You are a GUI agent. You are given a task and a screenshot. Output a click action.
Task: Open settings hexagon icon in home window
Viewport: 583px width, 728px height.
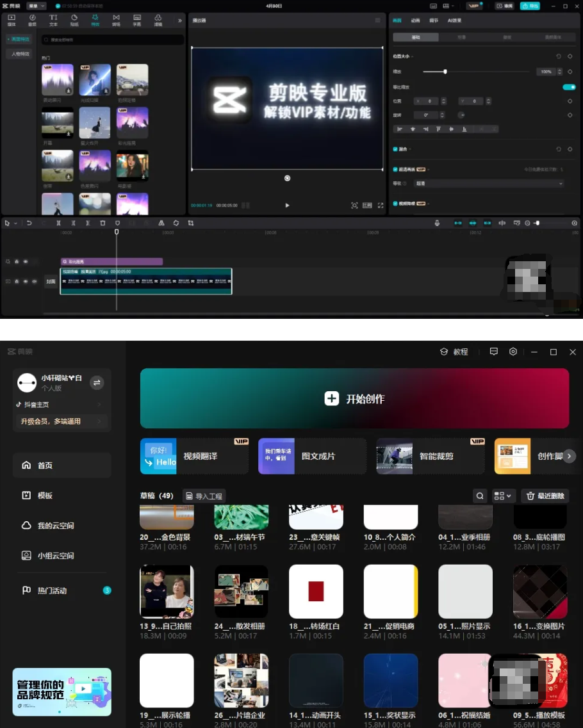(x=513, y=352)
